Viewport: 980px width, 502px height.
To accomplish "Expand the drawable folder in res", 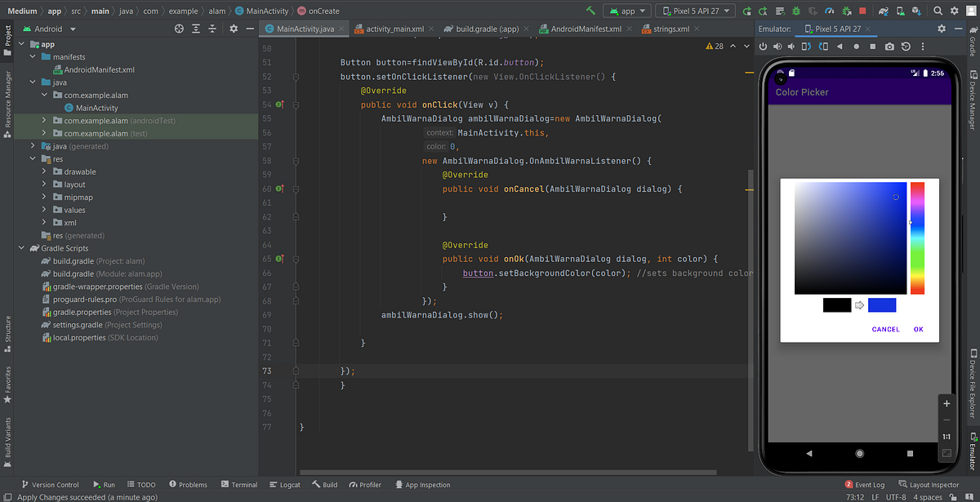I will [x=44, y=171].
